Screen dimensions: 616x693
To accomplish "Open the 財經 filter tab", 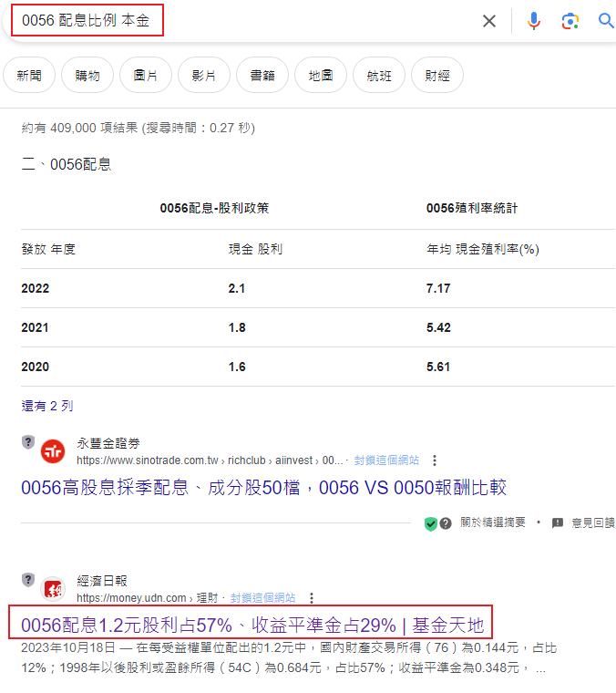I will click(437, 76).
